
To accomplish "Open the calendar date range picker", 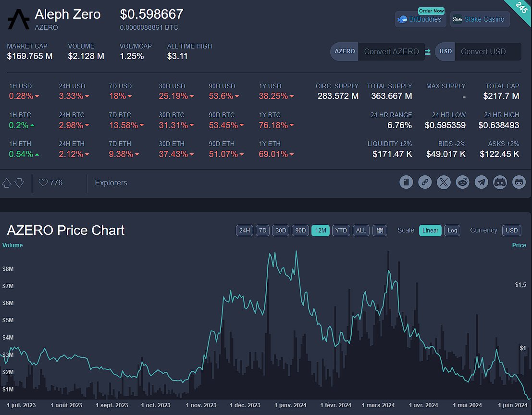I will click(x=380, y=231).
